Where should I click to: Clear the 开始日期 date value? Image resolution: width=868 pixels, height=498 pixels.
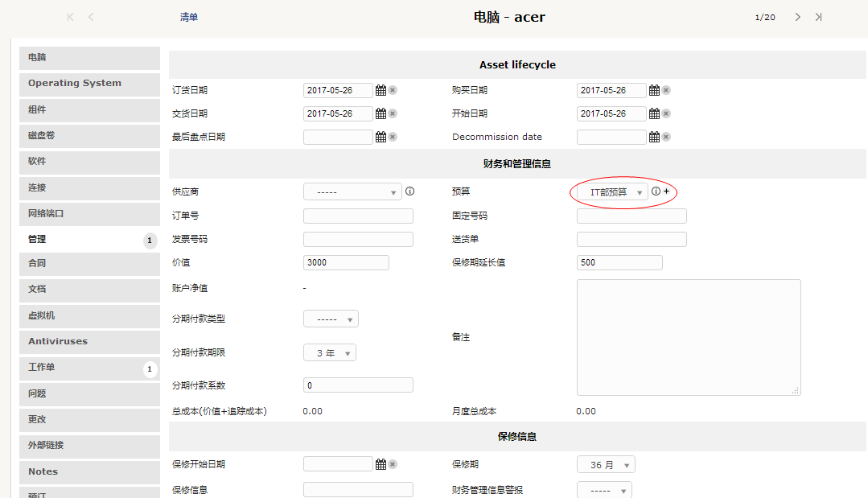(666, 113)
